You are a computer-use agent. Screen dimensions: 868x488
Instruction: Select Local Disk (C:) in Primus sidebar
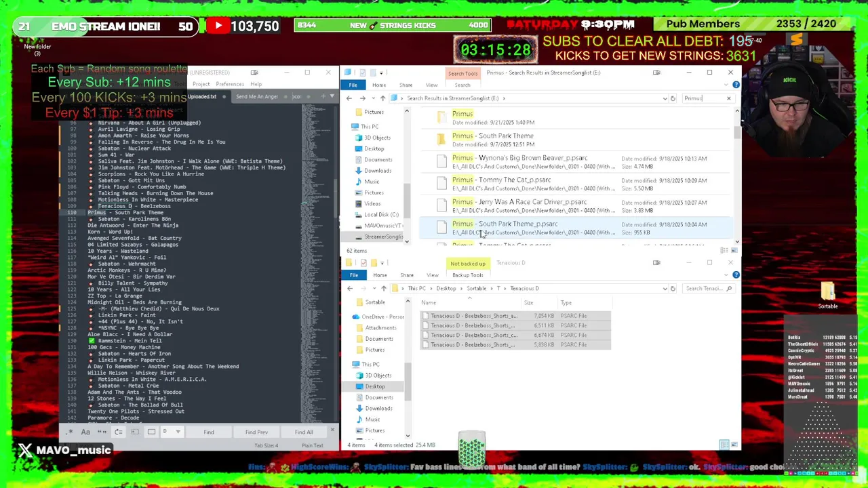tap(377, 215)
